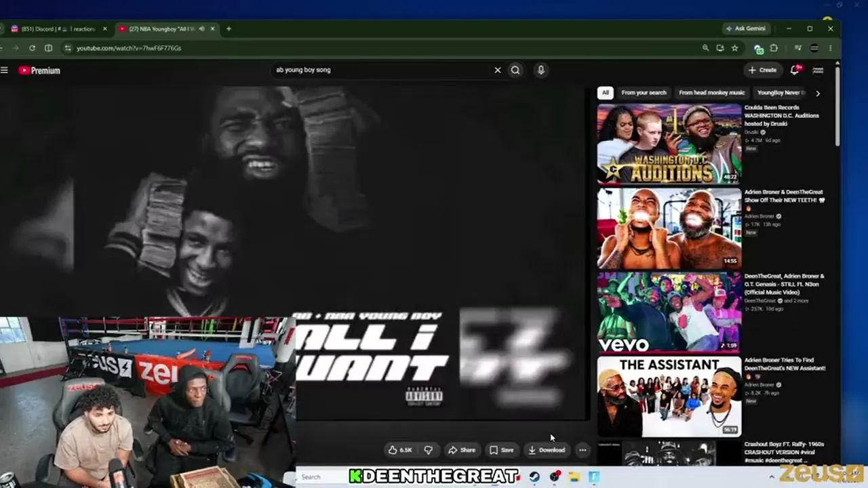Bookmark this page with the star

click(734, 48)
